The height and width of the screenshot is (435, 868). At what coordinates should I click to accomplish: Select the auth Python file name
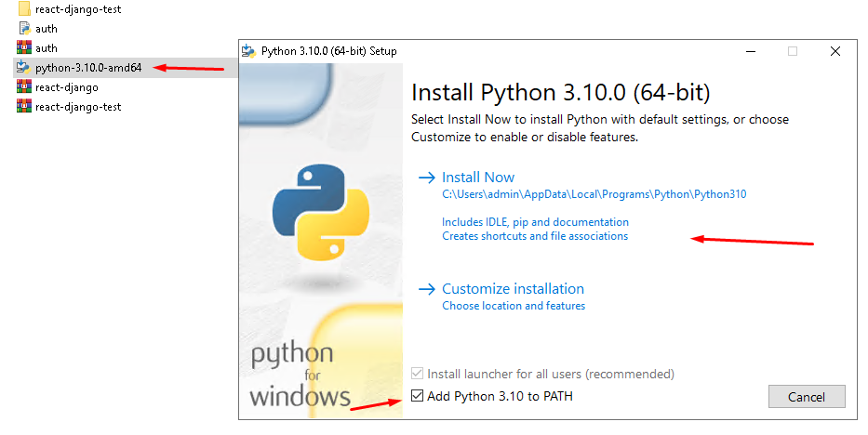click(47, 29)
